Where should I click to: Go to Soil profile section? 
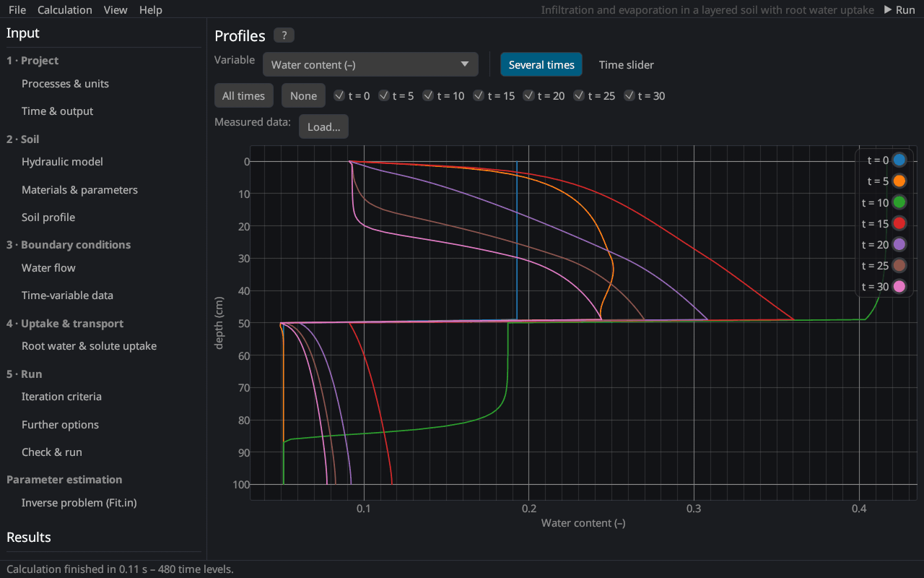[48, 217]
